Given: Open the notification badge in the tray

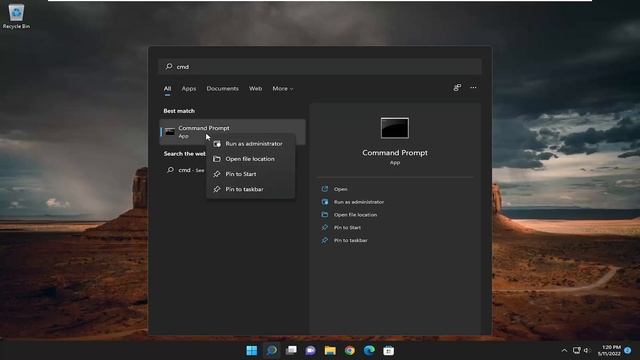Looking at the screenshot, I should pos(628,350).
